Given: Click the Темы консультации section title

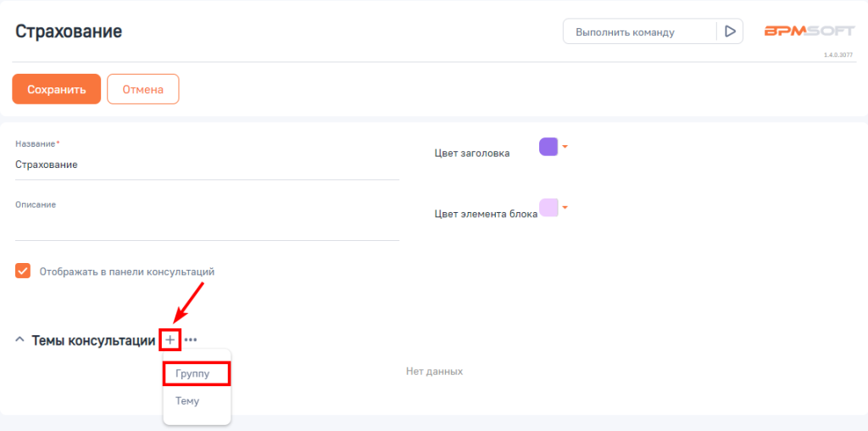Looking at the screenshot, I should point(93,339).
